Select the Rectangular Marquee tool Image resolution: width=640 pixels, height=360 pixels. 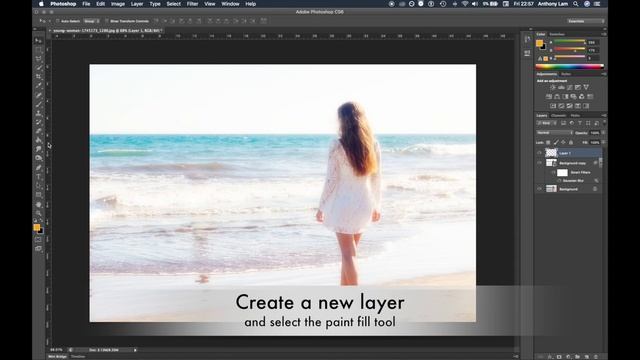click(38, 50)
